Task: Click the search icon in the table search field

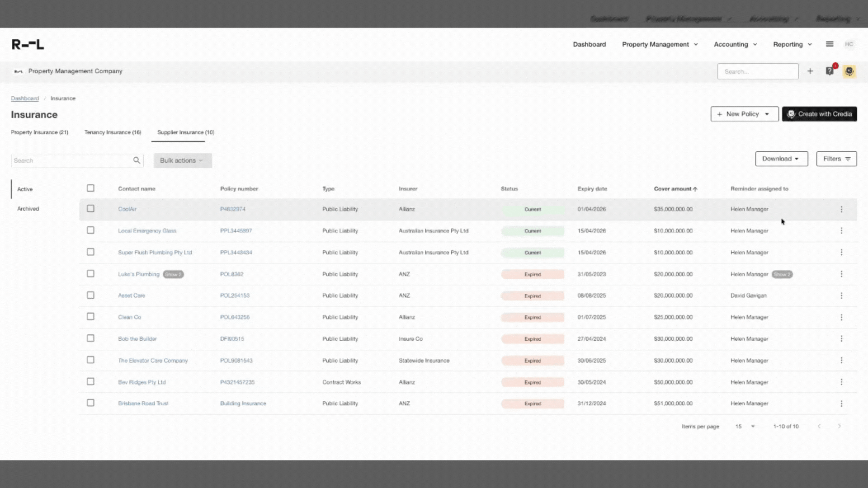Action: coord(137,160)
